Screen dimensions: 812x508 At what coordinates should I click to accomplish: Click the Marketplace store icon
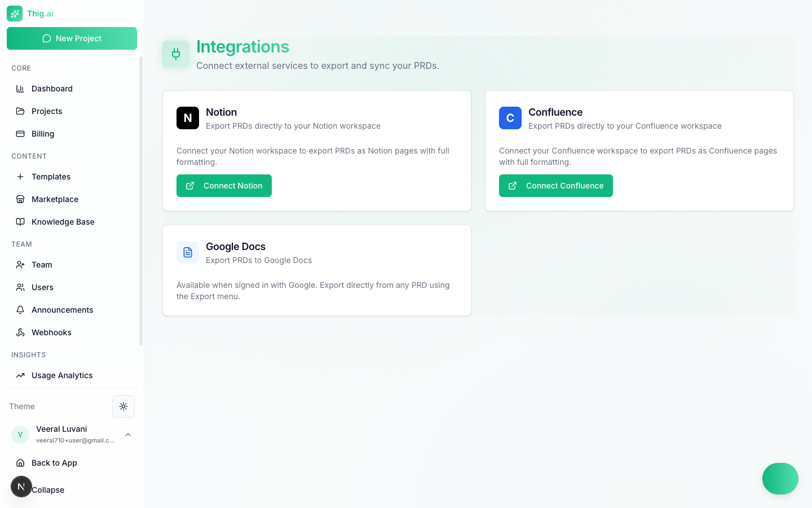click(x=21, y=199)
